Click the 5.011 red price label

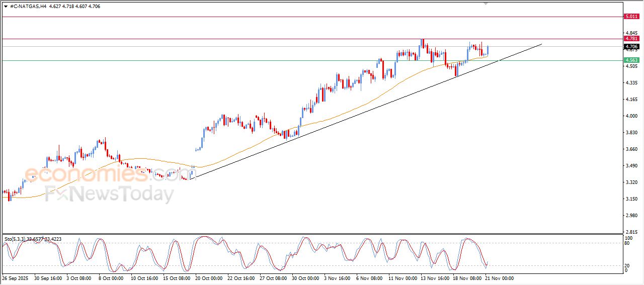[x=631, y=17]
